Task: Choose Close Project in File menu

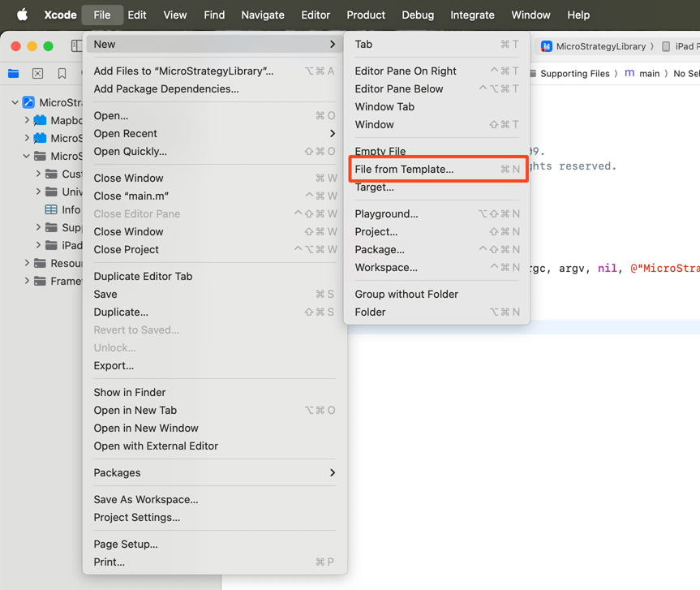Action: [x=214, y=250]
